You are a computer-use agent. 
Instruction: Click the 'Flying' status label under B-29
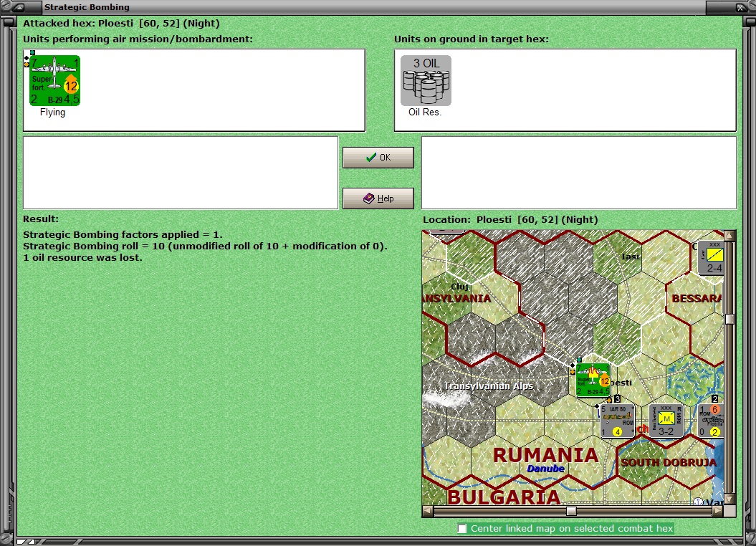(52, 112)
